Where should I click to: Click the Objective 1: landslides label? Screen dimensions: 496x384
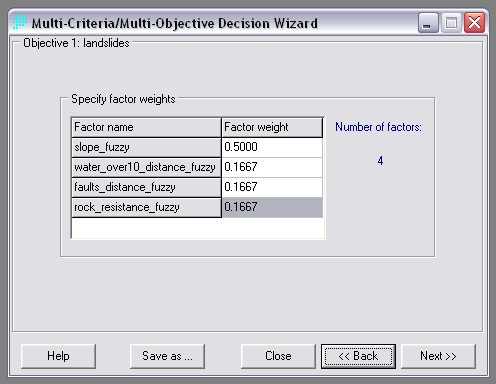[76, 43]
